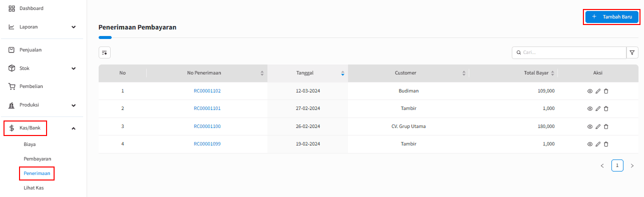Click date cell 12-03-2024
Image resolution: width=644 pixels, height=197 pixels.
coord(308,91)
